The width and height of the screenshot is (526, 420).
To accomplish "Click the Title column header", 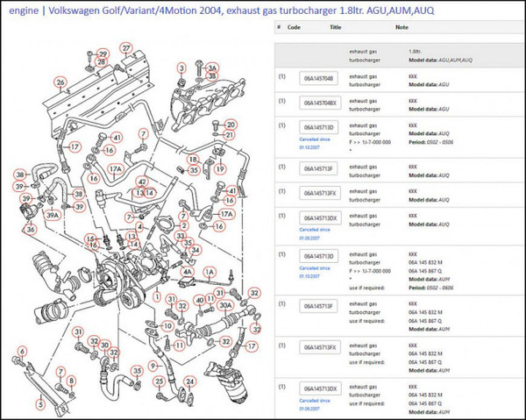I will 335,27.
